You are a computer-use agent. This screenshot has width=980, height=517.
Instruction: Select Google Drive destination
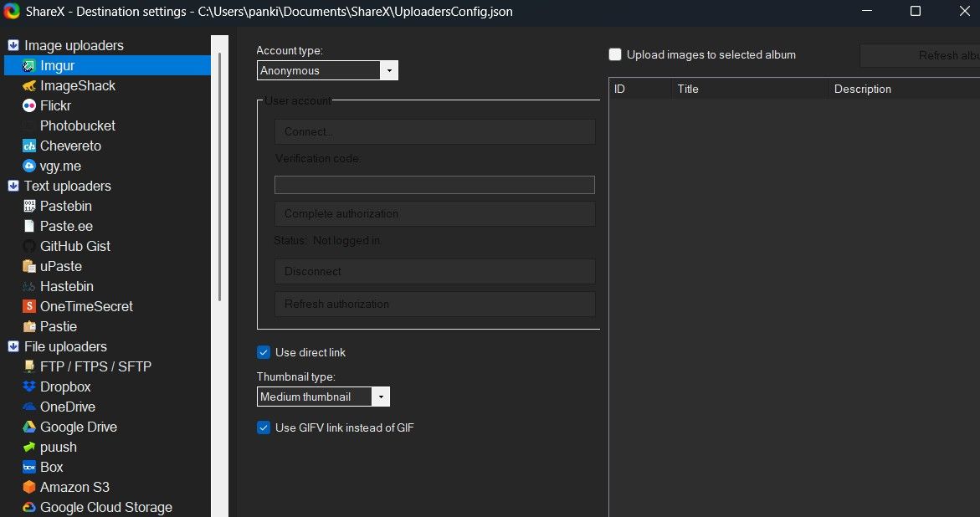pyautogui.click(x=78, y=427)
